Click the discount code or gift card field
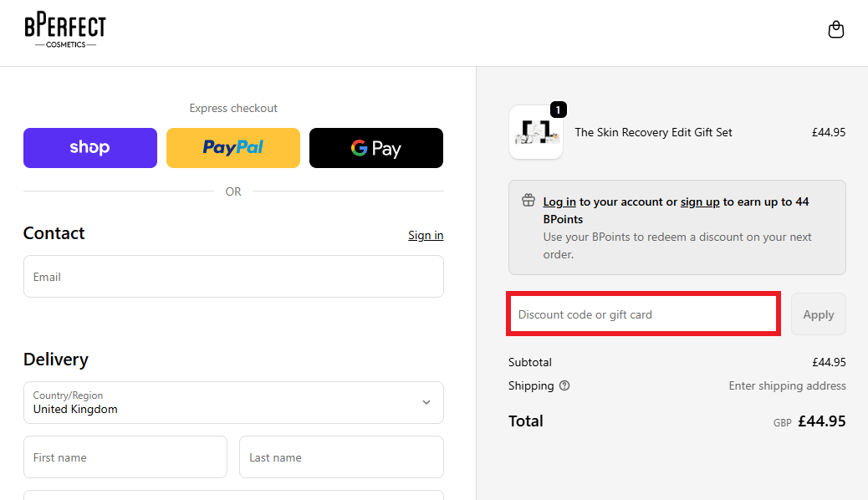This screenshot has width=868, height=500. click(642, 314)
